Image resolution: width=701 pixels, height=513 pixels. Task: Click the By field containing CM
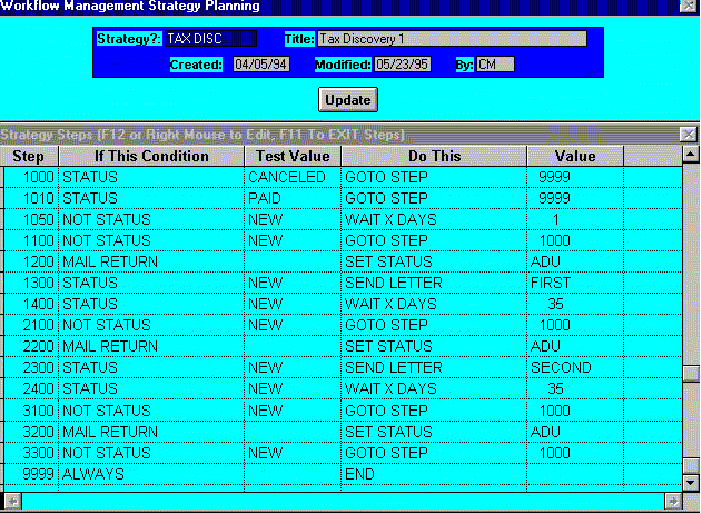click(x=494, y=65)
